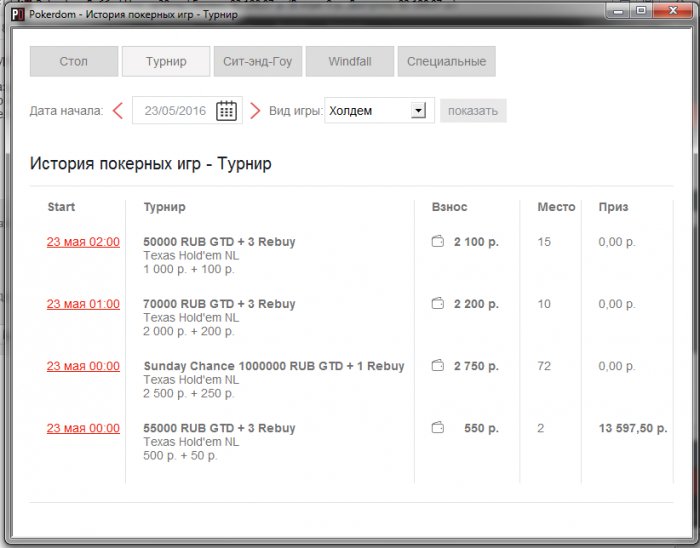Click wallet icon beside 2 750 р. buy-in
The image size is (700, 548).
(438, 365)
